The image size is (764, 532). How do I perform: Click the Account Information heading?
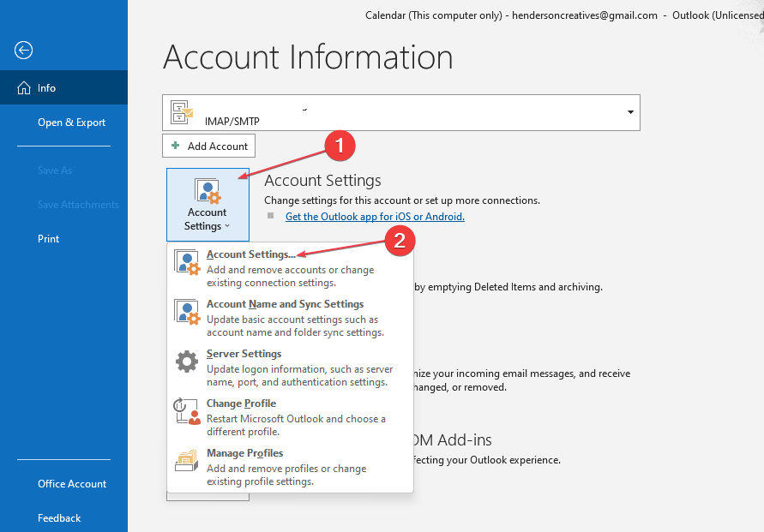[308, 57]
